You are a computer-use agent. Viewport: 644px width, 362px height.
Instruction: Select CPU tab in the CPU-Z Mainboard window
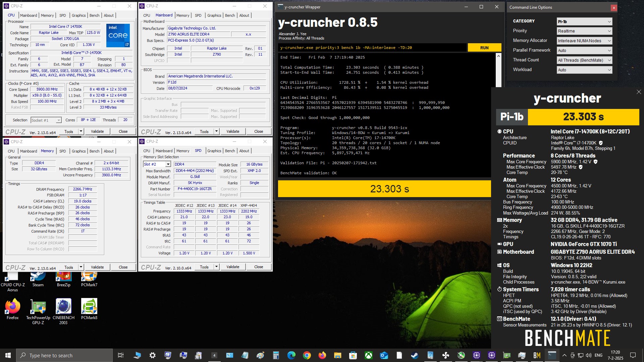click(147, 15)
